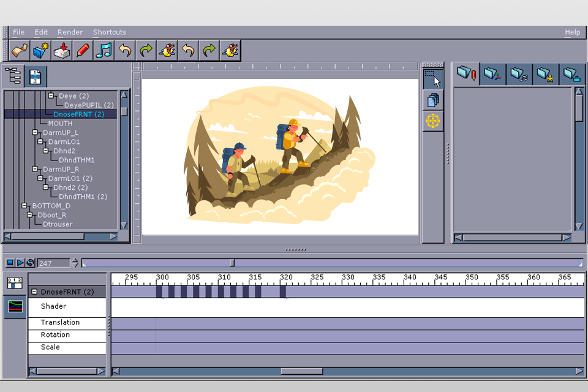Click the frame number field showing 247
588x392 pixels.
point(53,263)
